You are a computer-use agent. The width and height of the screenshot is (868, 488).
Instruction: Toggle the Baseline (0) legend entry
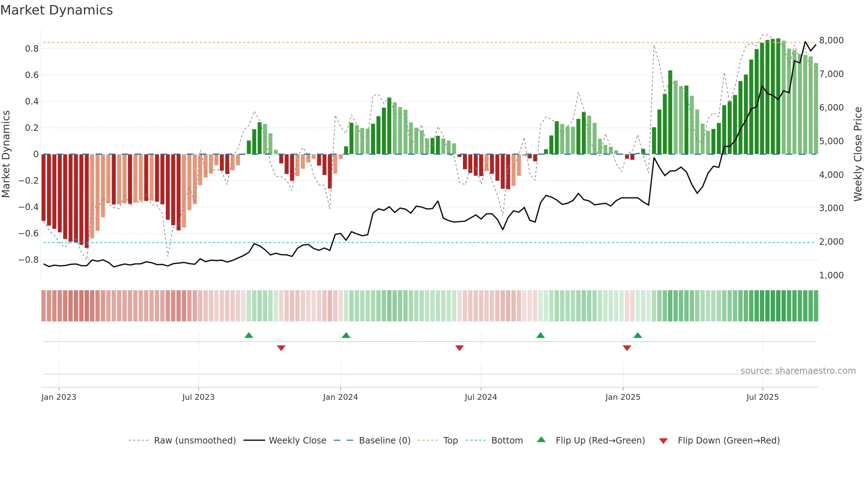pyautogui.click(x=372, y=440)
